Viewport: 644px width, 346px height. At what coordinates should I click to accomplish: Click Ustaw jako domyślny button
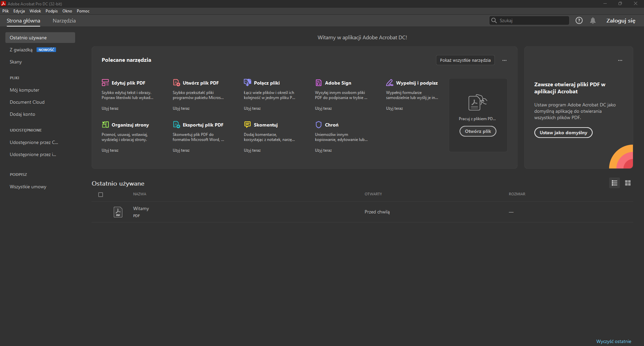click(563, 133)
